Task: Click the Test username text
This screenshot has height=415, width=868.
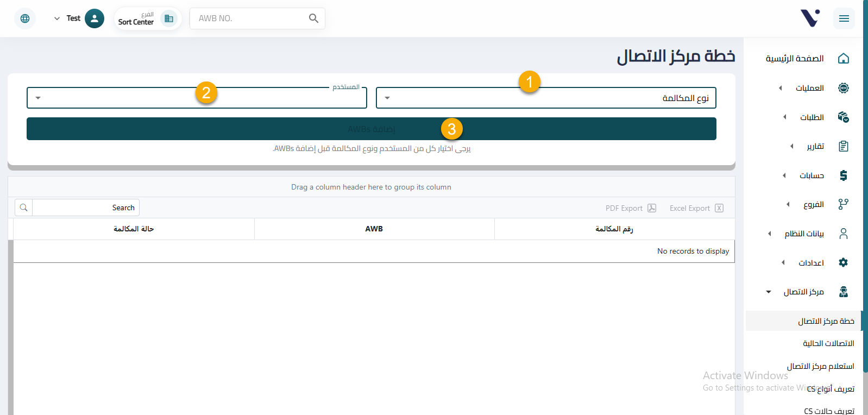Action: click(x=73, y=18)
